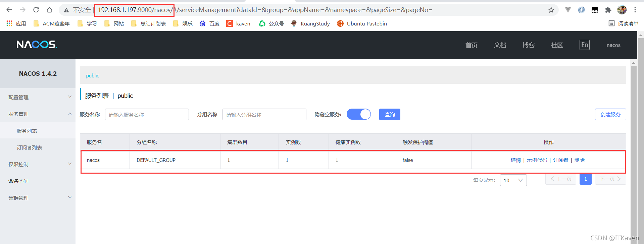The height and width of the screenshot is (244, 644).
Task: Click the nacos service name cell
Action: (x=105, y=160)
